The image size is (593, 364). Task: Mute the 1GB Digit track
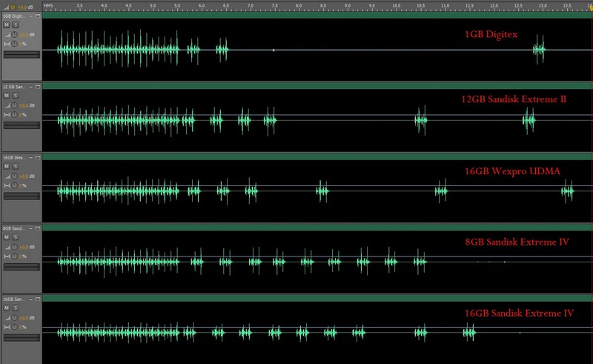tap(7, 24)
